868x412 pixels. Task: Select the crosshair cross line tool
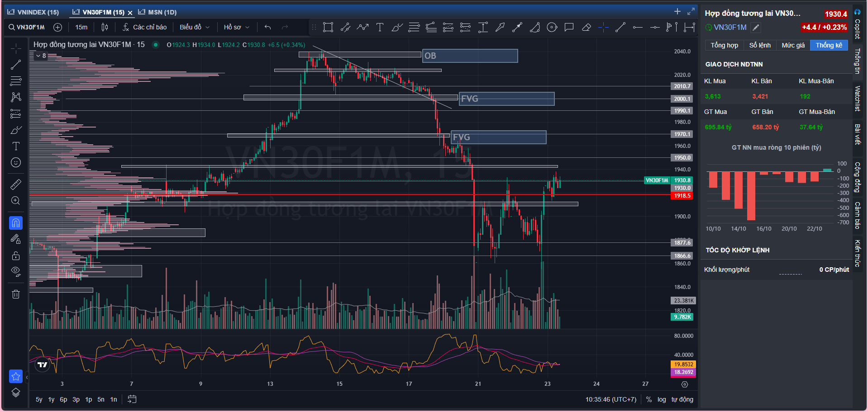[603, 28]
